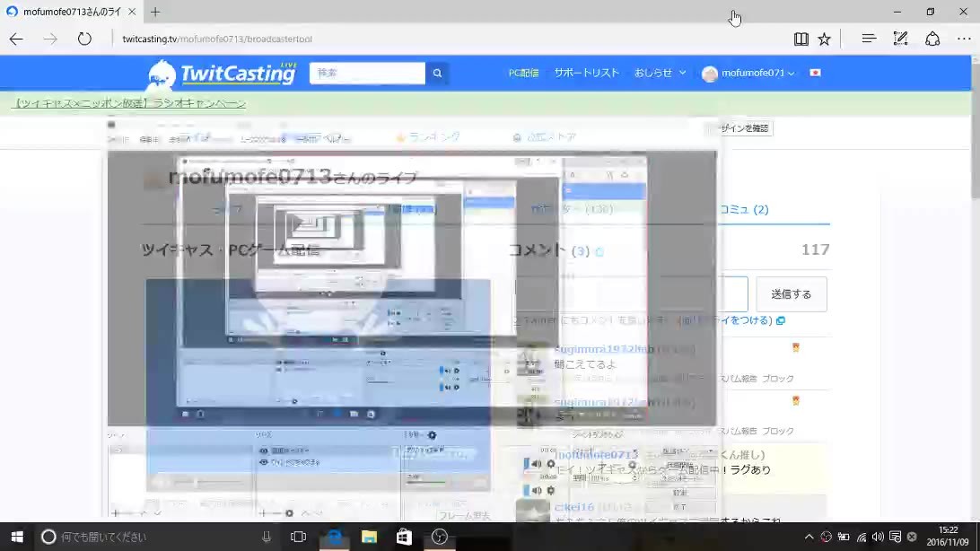Viewport: 980px width, 551px height.
Task: Go back to the previous page
Action: [x=16, y=39]
